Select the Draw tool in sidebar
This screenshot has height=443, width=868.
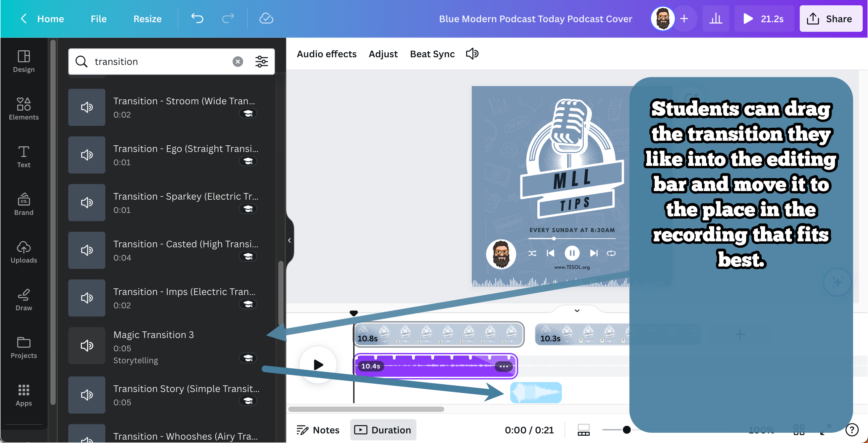point(24,299)
